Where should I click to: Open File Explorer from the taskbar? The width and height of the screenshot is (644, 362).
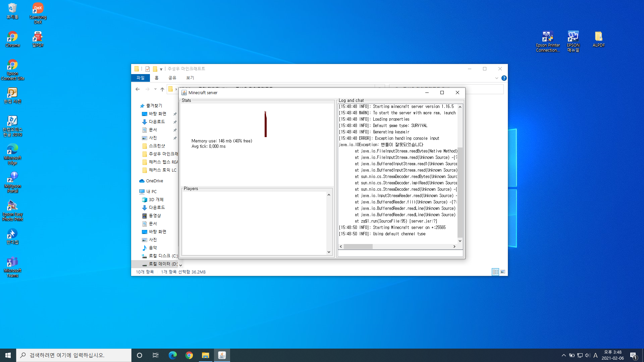[x=205, y=355]
